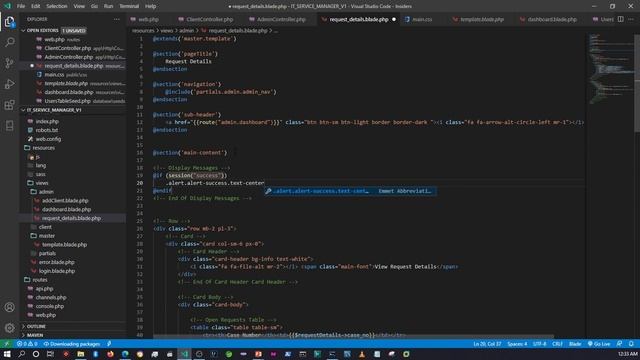The height and width of the screenshot is (360, 640).
Task: Split the editor to the right
Action: 620,19
